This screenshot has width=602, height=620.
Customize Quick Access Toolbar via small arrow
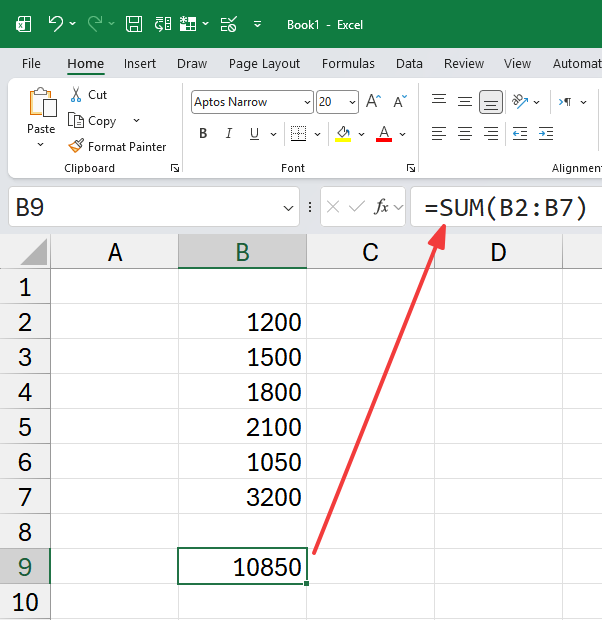[x=257, y=25]
